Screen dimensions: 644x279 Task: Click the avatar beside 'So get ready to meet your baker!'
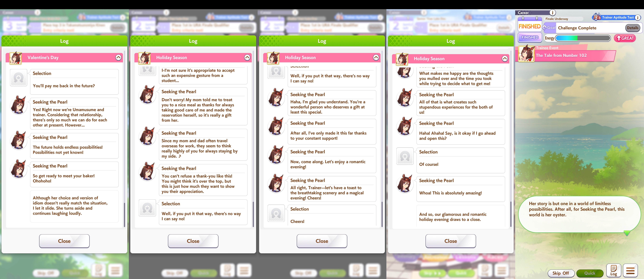click(x=18, y=169)
